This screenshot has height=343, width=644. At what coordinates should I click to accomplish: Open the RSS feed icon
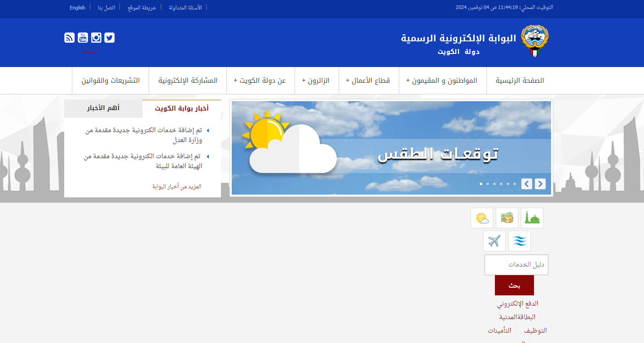[x=70, y=38]
